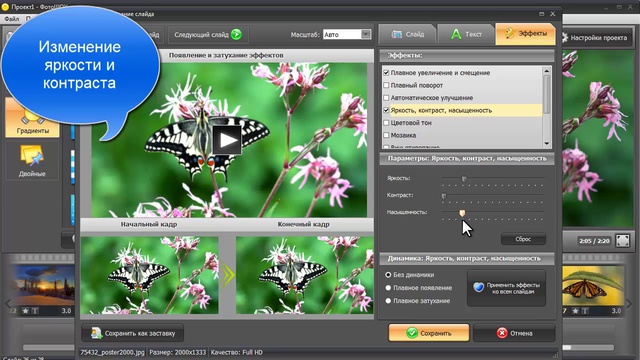Click the Слайд tab image icon
Viewport: 640px width, 360px height.
pos(397,34)
